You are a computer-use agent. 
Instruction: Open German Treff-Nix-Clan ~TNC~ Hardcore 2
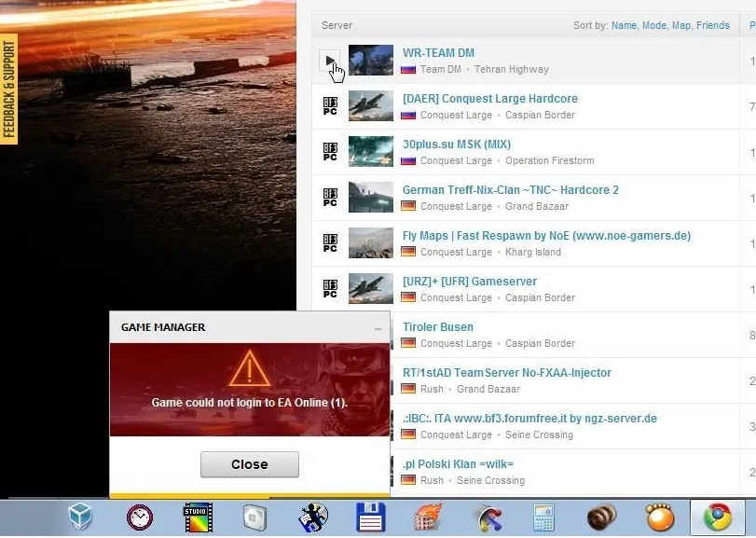[511, 190]
